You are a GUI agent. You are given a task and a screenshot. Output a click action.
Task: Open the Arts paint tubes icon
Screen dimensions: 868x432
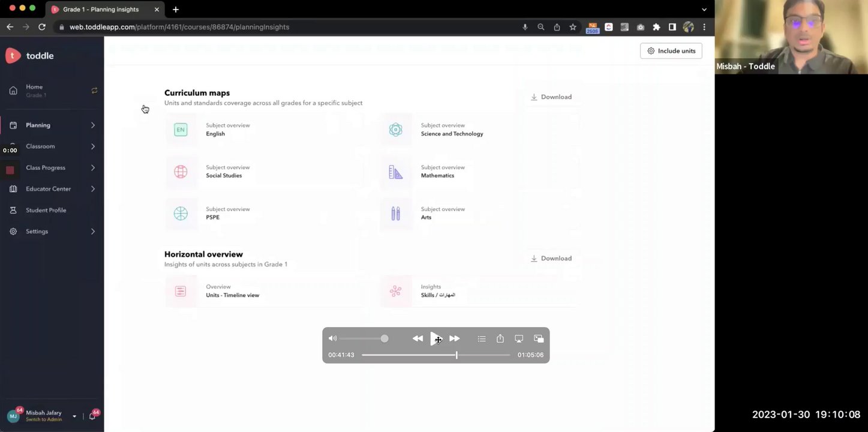(x=395, y=214)
